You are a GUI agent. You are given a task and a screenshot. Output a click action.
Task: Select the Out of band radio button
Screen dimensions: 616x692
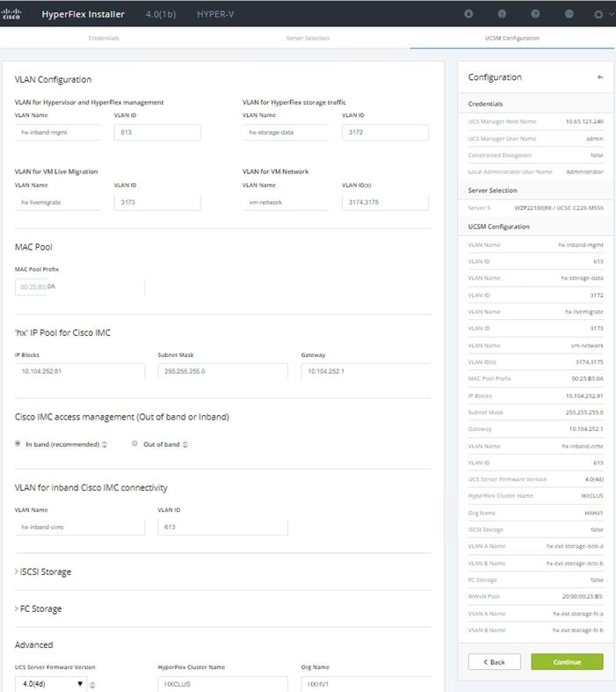(134, 443)
